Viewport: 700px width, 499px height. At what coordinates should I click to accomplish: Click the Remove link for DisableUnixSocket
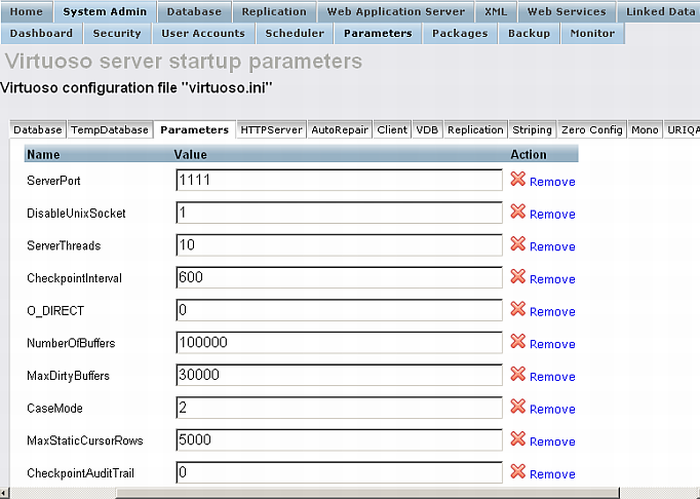(x=552, y=214)
